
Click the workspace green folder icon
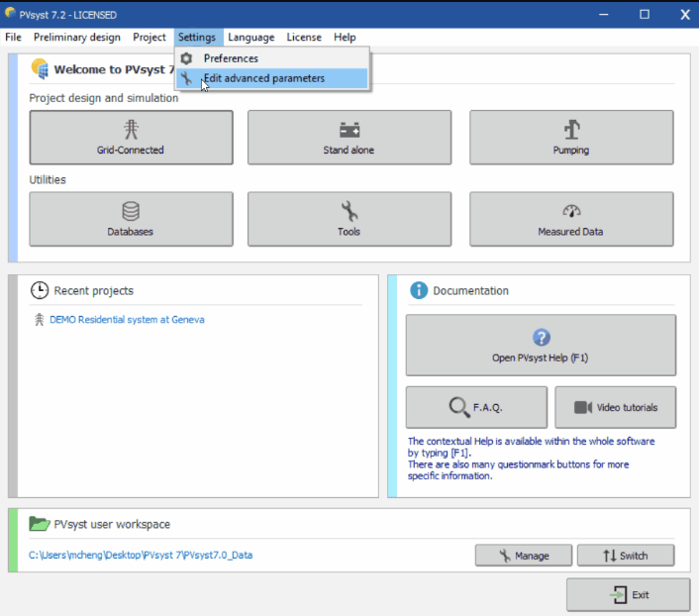pos(40,524)
